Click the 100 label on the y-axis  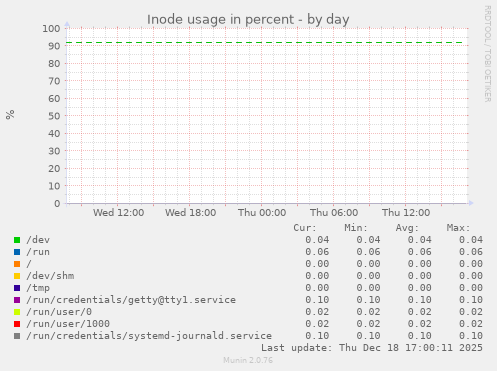tap(51, 29)
